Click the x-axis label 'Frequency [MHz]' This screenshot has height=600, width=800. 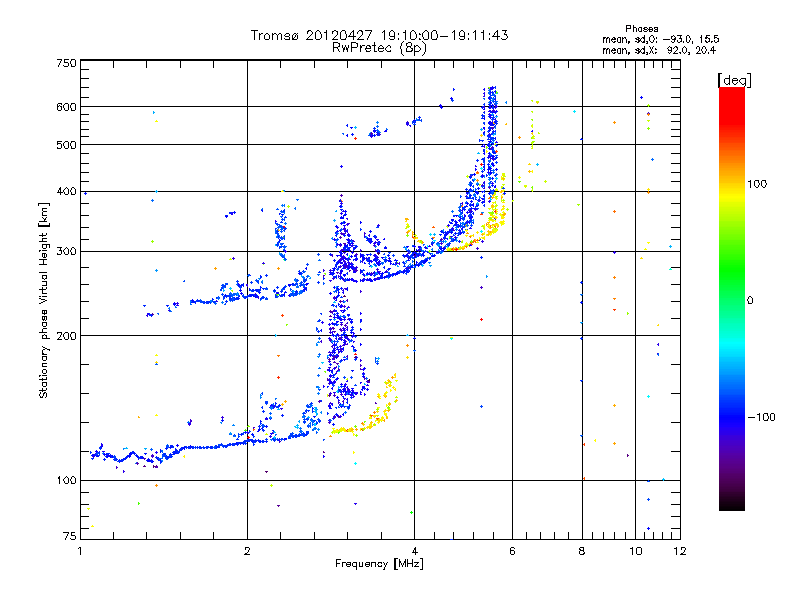tap(379, 564)
